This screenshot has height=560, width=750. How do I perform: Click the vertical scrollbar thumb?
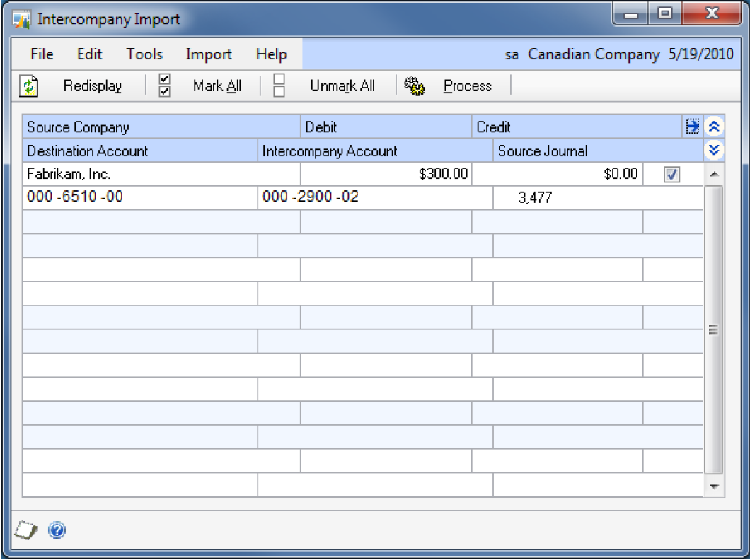click(714, 329)
